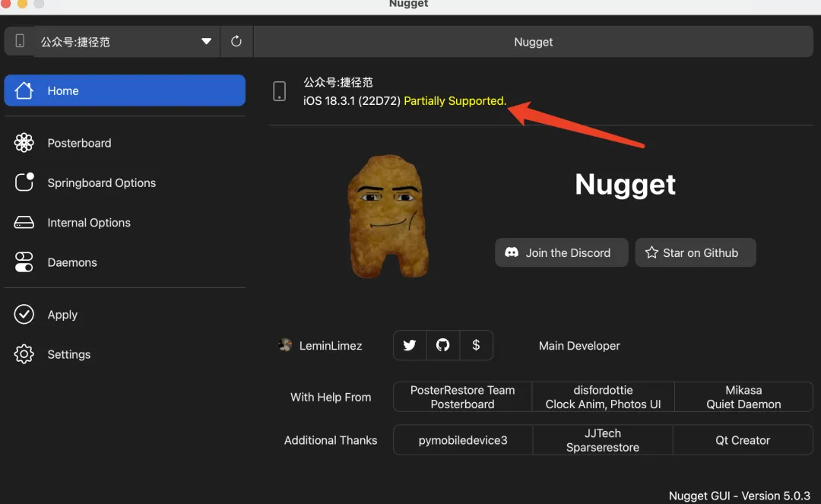Open the Home page in sidebar
821x504 pixels.
click(125, 90)
